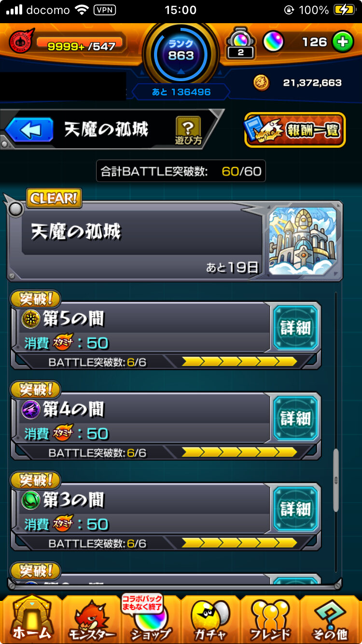Open the フレンド tab icon

[270, 619]
